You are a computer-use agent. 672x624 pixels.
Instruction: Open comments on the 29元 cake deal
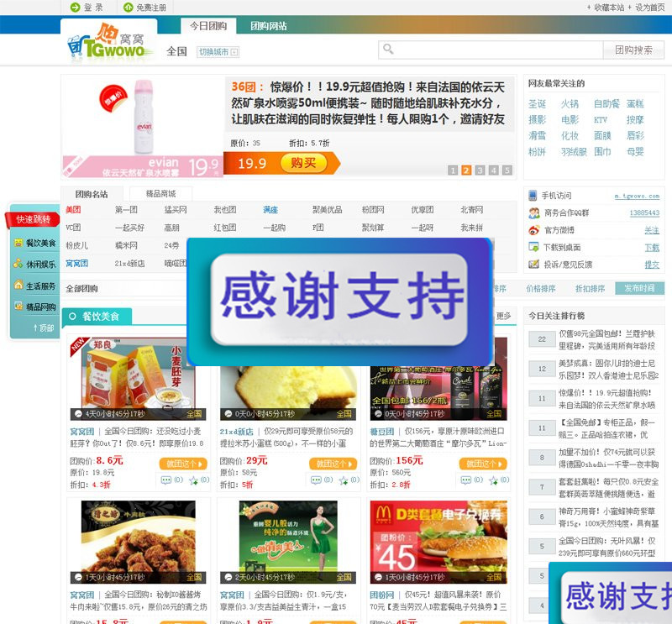click(x=316, y=480)
